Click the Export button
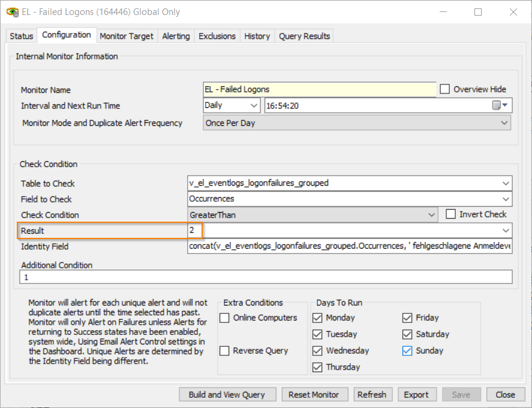 click(416, 394)
